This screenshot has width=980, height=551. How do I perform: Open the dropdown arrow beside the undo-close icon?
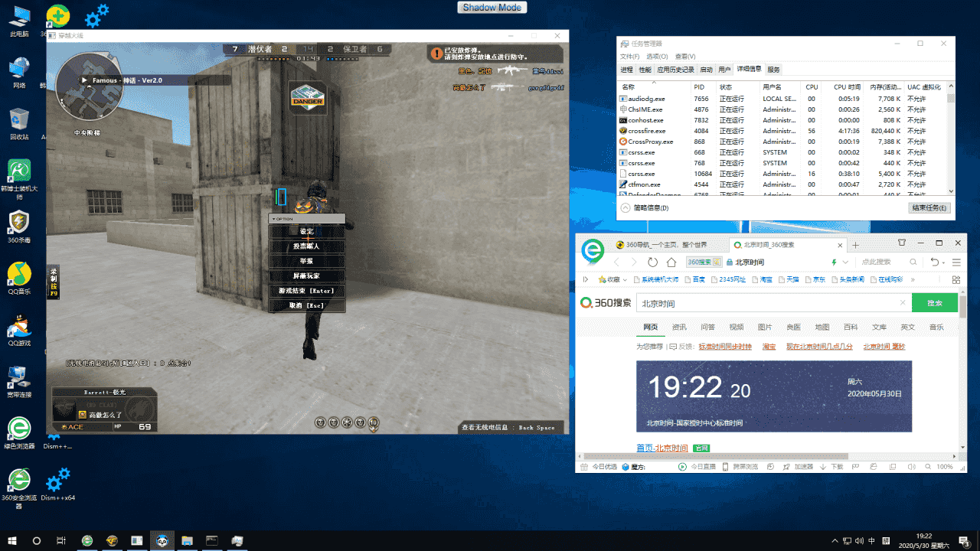coord(943,262)
